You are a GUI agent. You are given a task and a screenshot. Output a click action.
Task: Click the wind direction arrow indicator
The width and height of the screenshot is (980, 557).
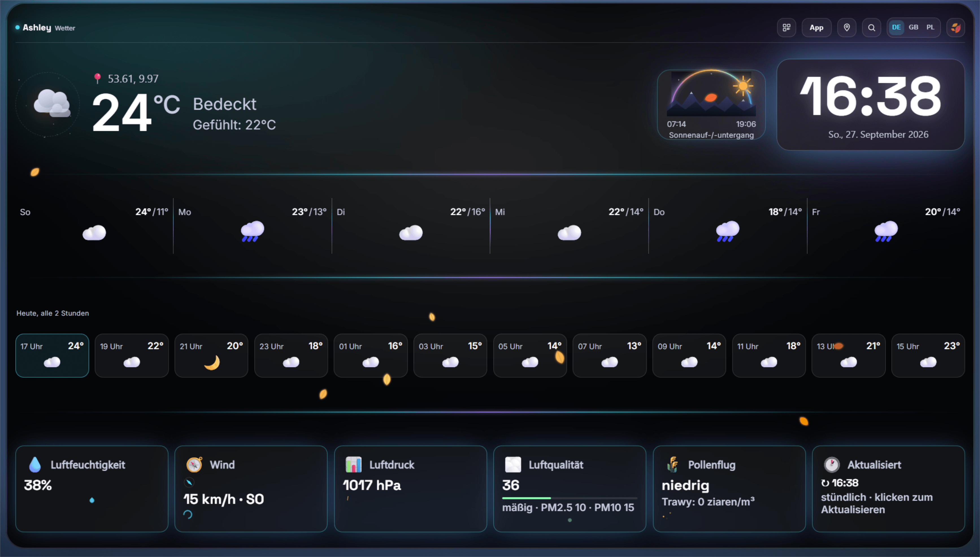coord(189,482)
